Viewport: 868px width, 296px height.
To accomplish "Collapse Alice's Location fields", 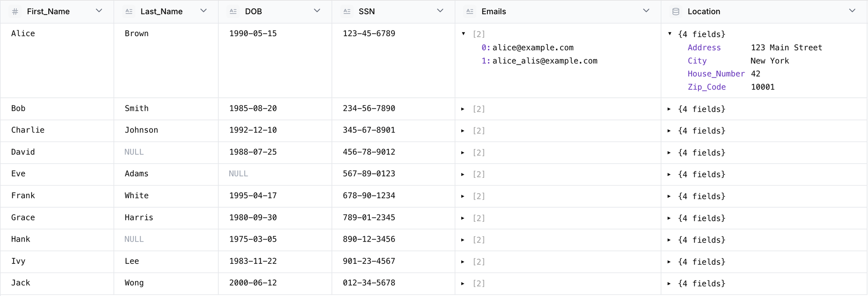I will (x=670, y=34).
